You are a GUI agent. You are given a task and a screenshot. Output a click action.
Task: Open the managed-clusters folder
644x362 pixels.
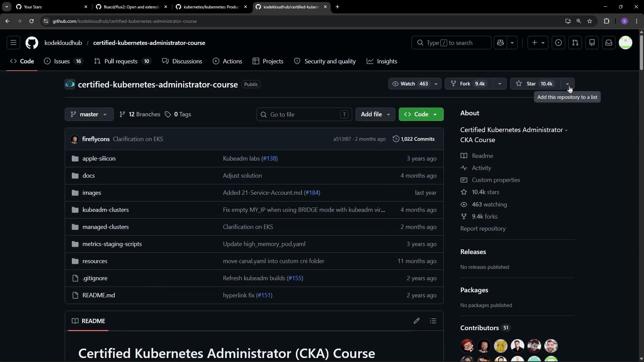(106, 227)
